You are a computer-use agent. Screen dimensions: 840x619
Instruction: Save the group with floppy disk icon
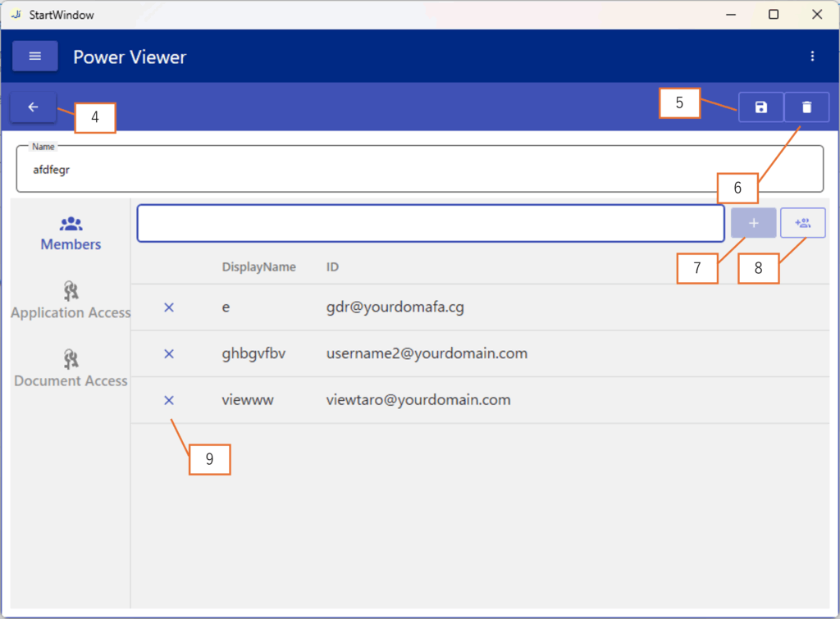point(760,107)
